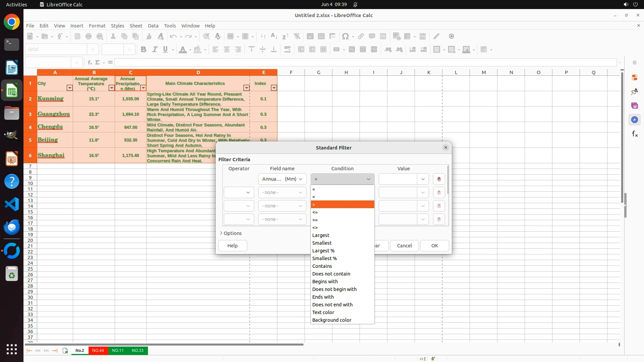644x362 pixels.
Task: Click the Bold formatting icon
Action: (x=144, y=50)
